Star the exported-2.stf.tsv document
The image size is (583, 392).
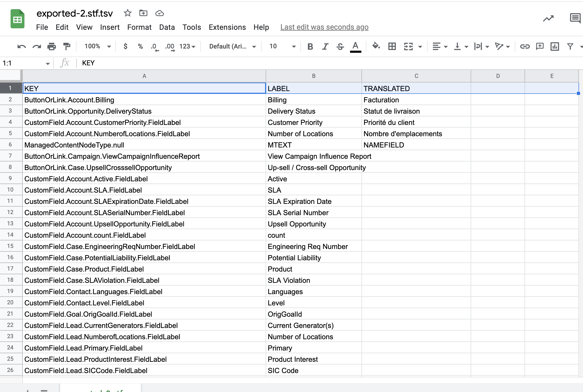click(128, 13)
